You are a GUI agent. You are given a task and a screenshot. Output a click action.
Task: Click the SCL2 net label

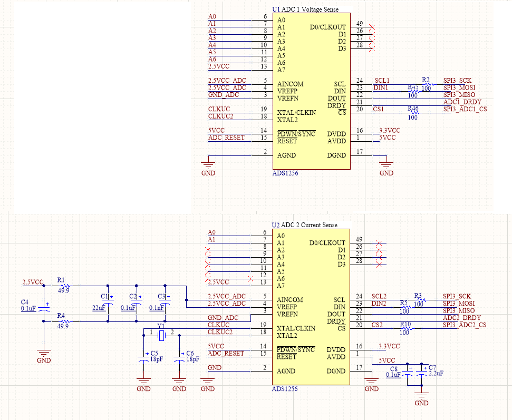click(x=379, y=296)
